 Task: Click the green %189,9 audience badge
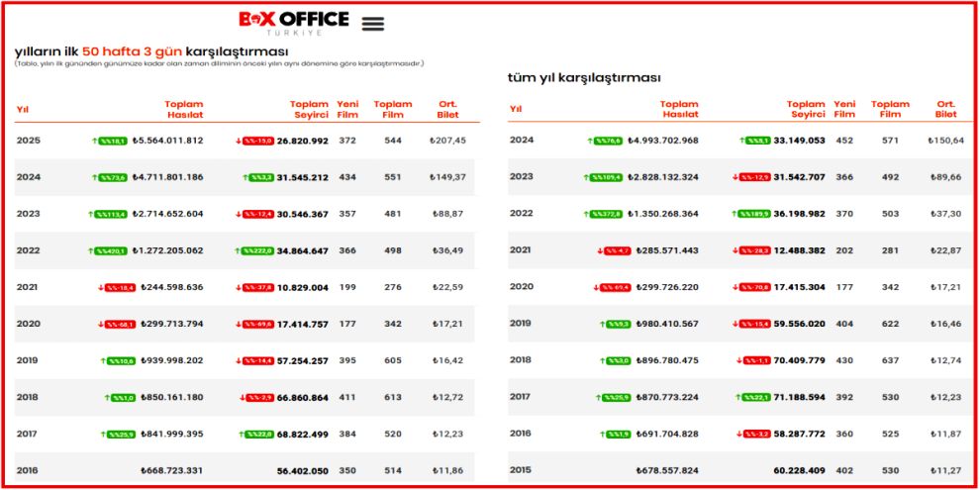coord(755,214)
